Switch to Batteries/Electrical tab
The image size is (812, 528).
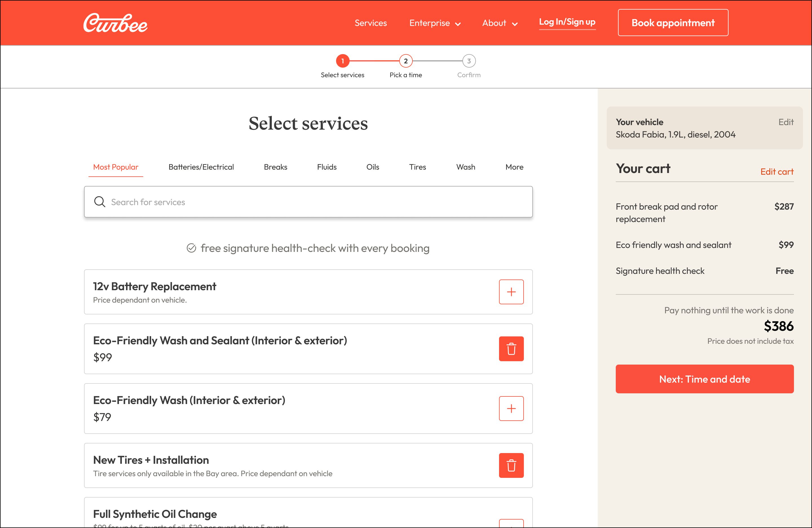click(201, 167)
